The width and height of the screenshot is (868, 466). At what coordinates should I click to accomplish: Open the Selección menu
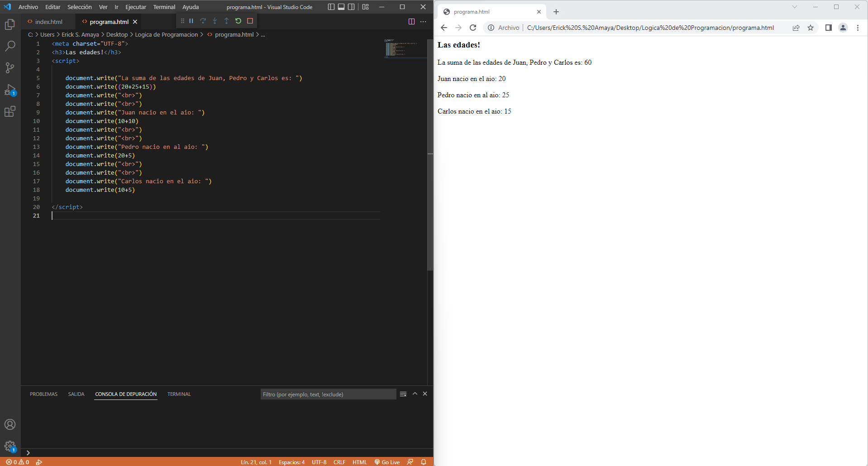pyautogui.click(x=79, y=7)
